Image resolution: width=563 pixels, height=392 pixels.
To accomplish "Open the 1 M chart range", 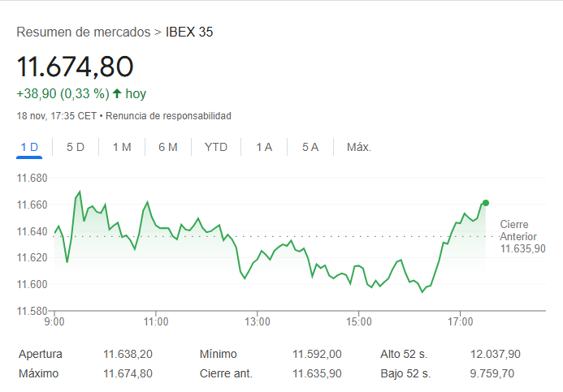I will 122,147.
